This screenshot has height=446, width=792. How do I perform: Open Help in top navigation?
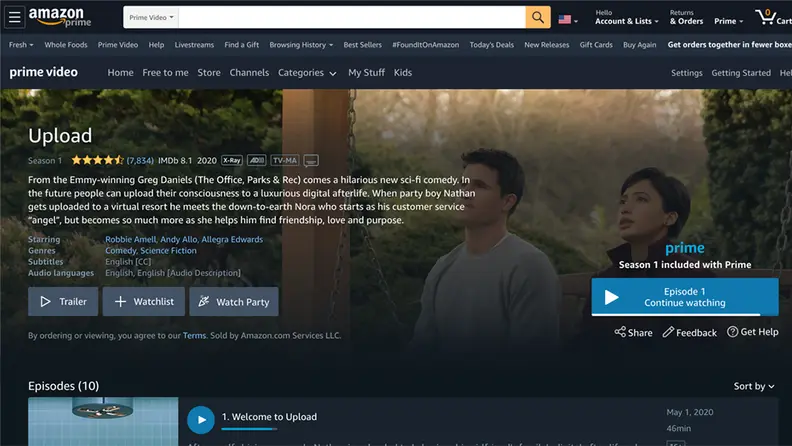click(156, 45)
